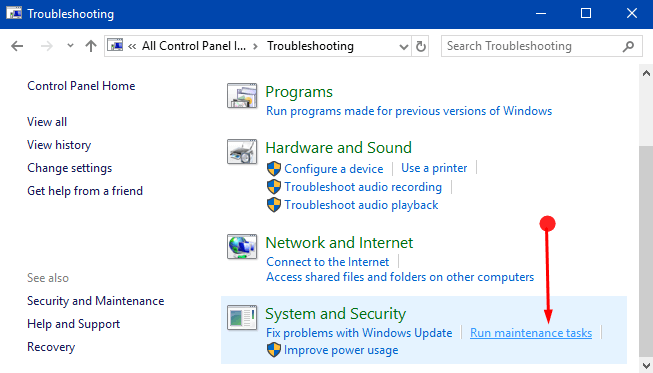Open View history

point(59,145)
